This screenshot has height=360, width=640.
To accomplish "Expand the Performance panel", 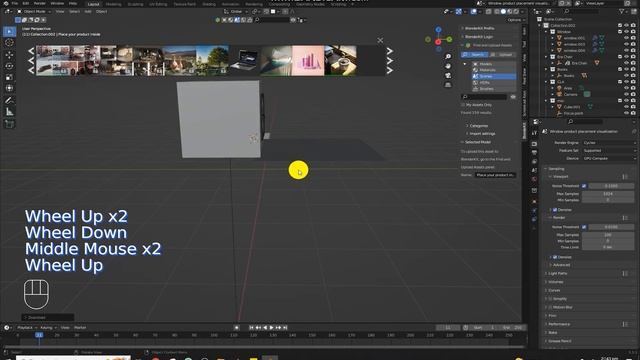I will [x=559, y=324].
